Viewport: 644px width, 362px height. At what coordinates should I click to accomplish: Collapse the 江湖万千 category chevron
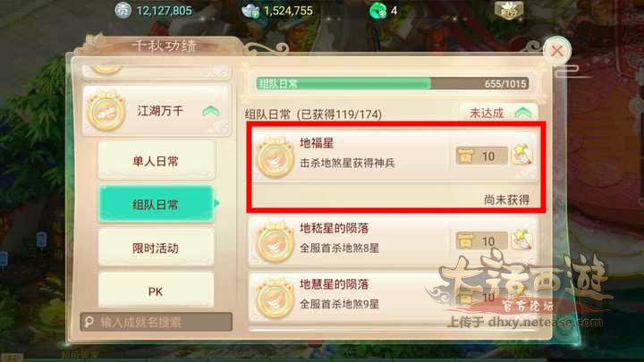[x=211, y=111]
